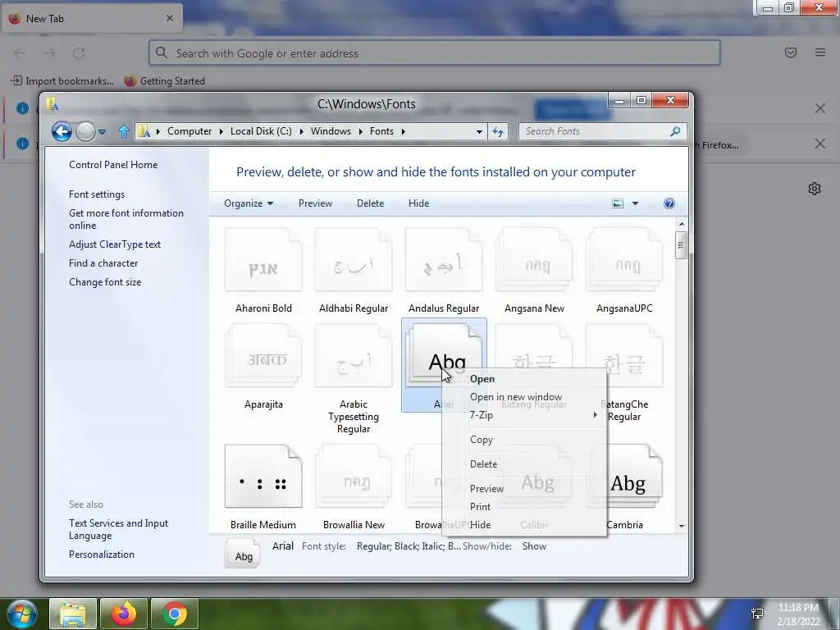Image resolution: width=840 pixels, height=630 pixels.
Task: Select the Braille Medium font
Action: pos(263,487)
